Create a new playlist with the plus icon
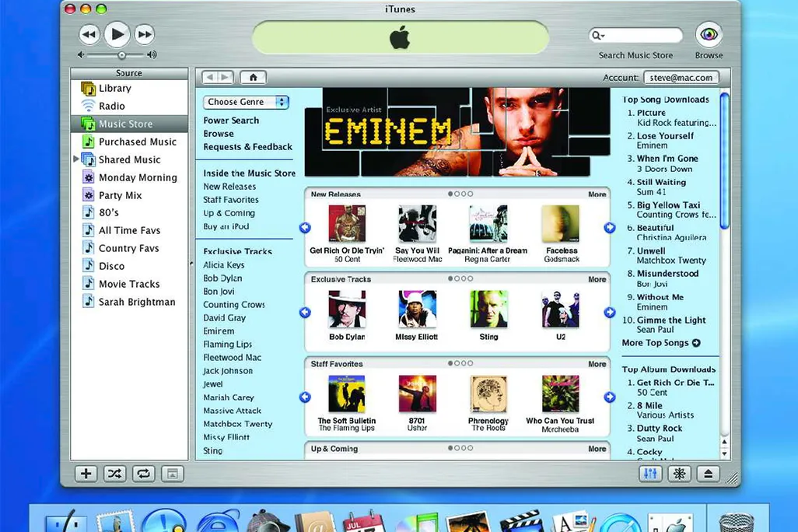Viewport: 798px width, 532px height. (86, 474)
